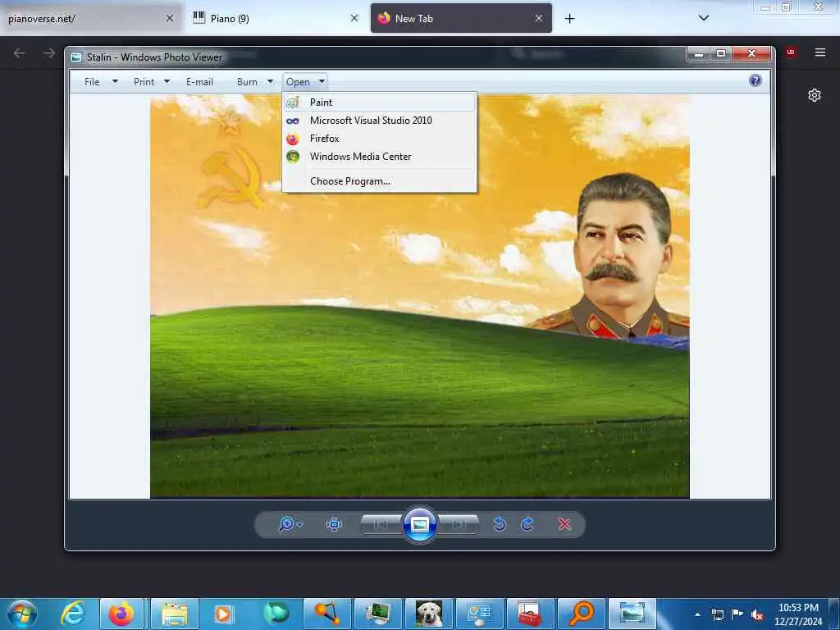The width and height of the screenshot is (840, 630).
Task: Delete the photo with red X
Action: pos(564,524)
